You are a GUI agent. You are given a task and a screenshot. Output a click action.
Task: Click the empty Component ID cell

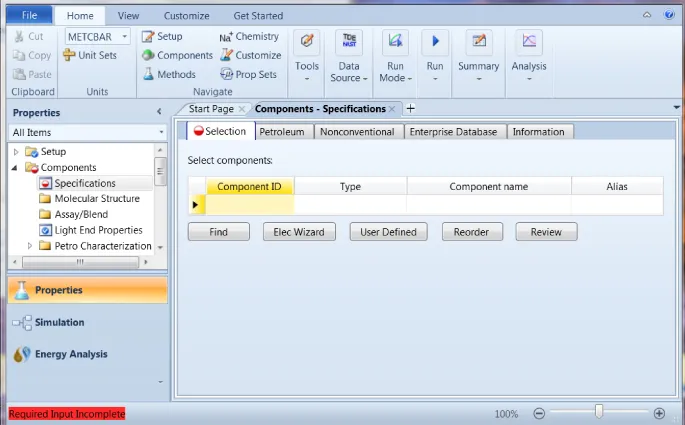tap(250, 204)
